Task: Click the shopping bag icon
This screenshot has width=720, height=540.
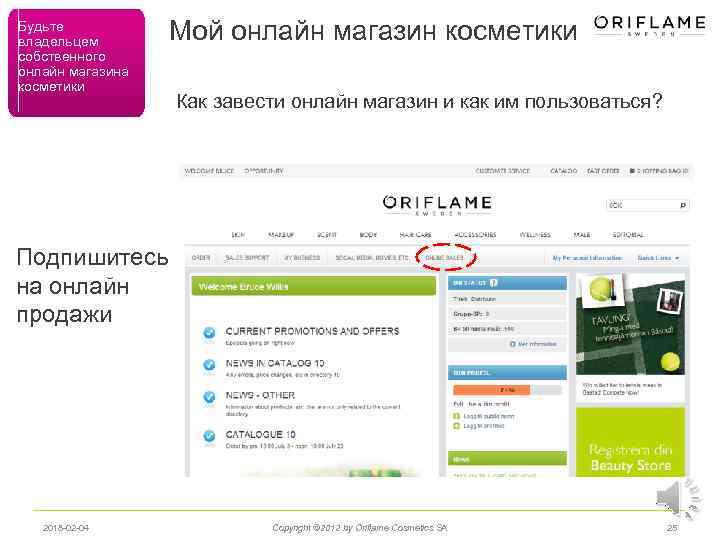Action: (632, 171)
